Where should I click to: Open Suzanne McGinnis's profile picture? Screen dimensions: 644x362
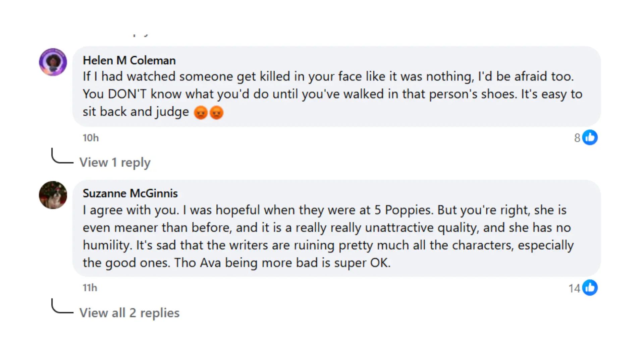point(53,195)
